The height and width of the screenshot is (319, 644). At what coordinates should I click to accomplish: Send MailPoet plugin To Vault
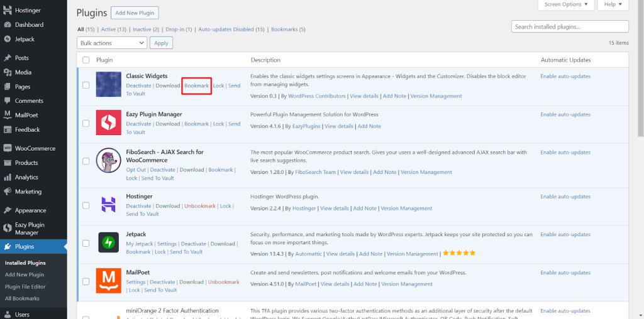[x=160, y=290]
